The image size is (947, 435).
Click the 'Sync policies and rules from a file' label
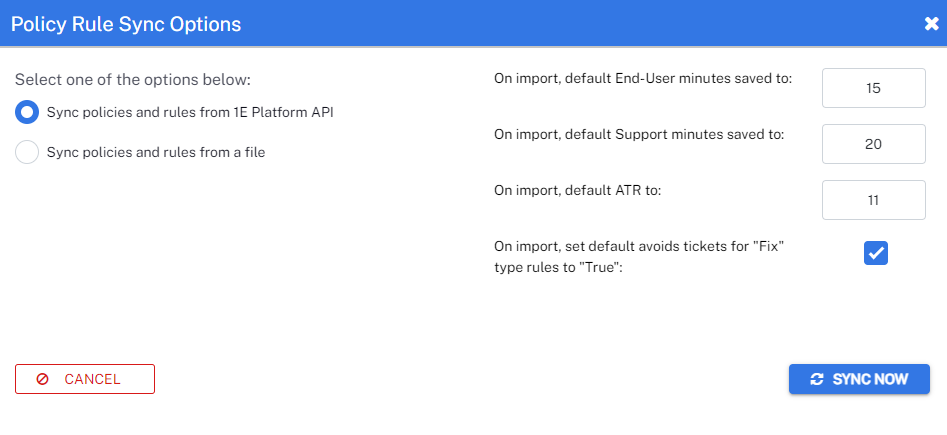pyautogui.click(x=155, y=152)
